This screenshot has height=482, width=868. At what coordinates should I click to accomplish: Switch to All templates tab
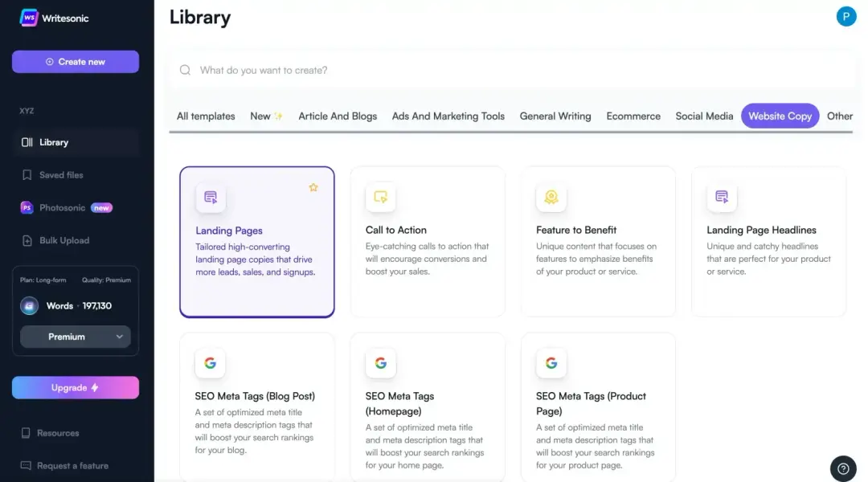(x=206, y=116)
